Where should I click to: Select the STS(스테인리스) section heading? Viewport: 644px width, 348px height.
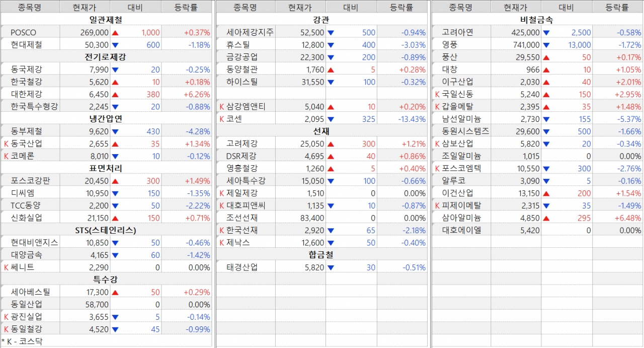point(106,230)
